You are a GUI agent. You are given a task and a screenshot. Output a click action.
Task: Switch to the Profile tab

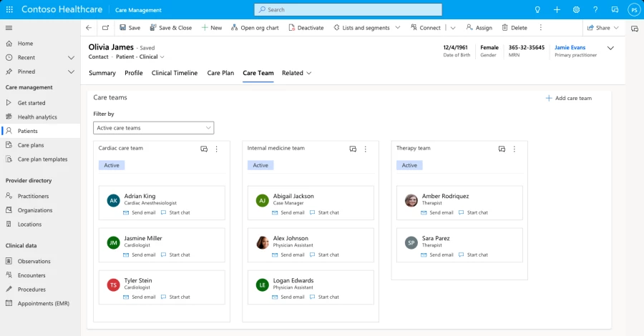point(134,73)
